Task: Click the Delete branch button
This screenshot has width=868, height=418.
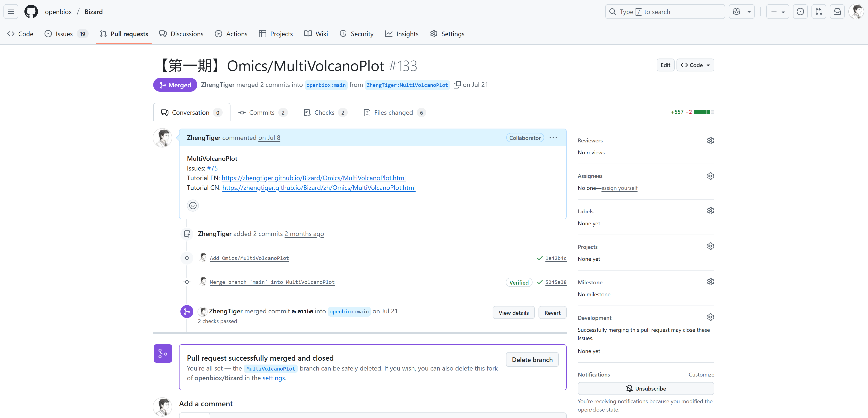Action: click(532, 359)
